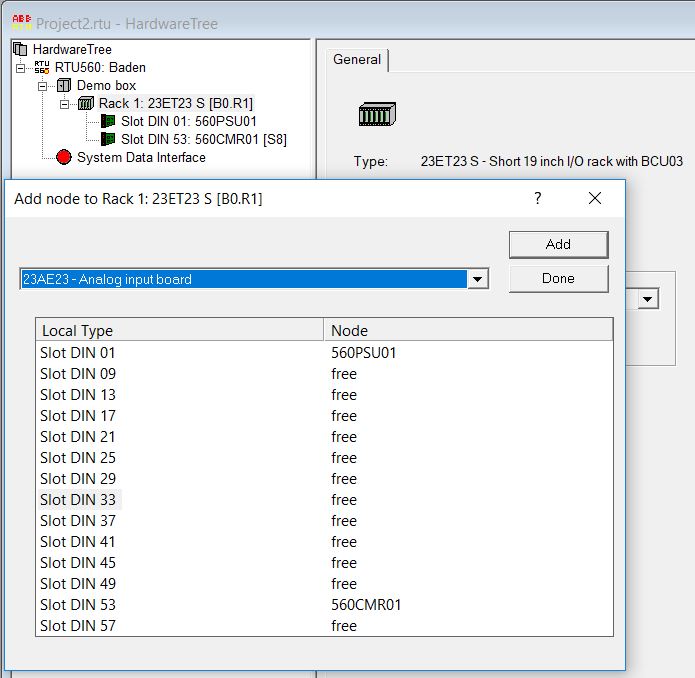Collapse the RTU560: Baden tree node
Viewport: 695px width, 678px height.
20,68
